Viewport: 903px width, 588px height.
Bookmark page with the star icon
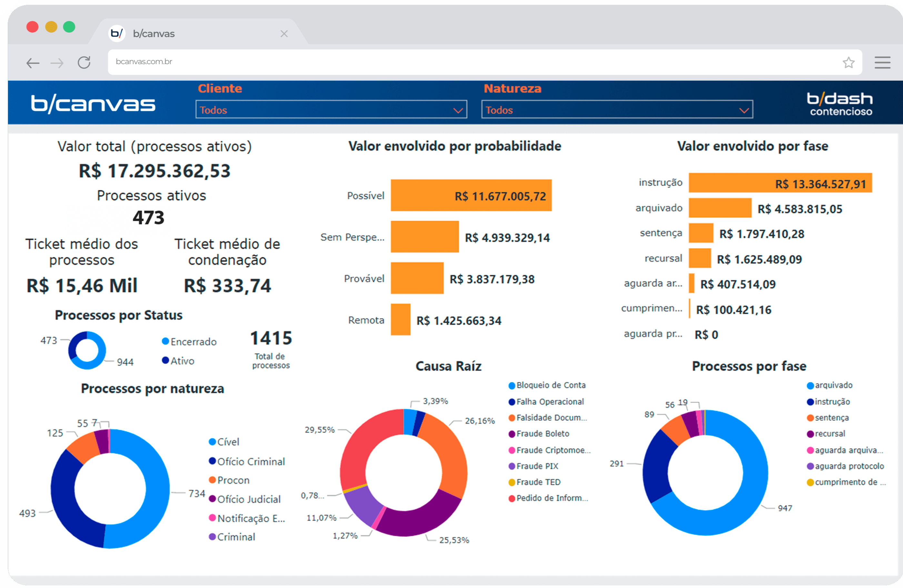[x=848, y=62]
